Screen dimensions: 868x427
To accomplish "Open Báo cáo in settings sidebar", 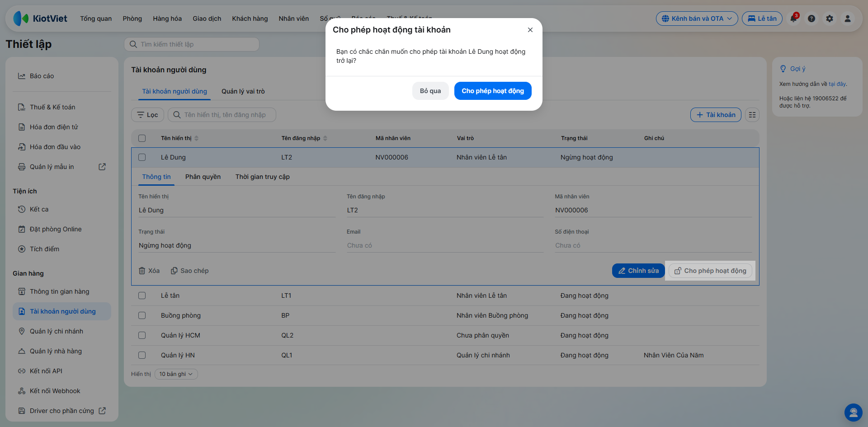I will (62, 76).
